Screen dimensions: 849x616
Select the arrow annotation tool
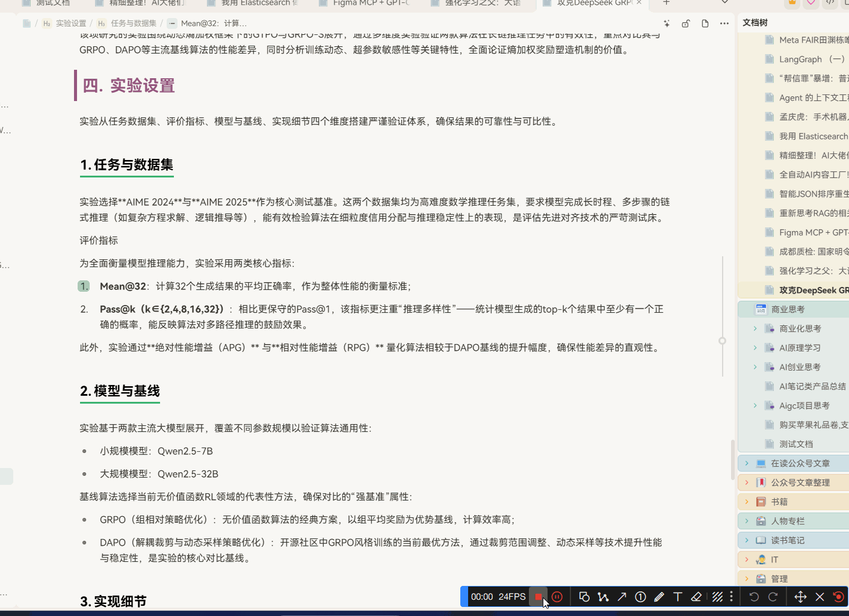[x=622, y=596]
